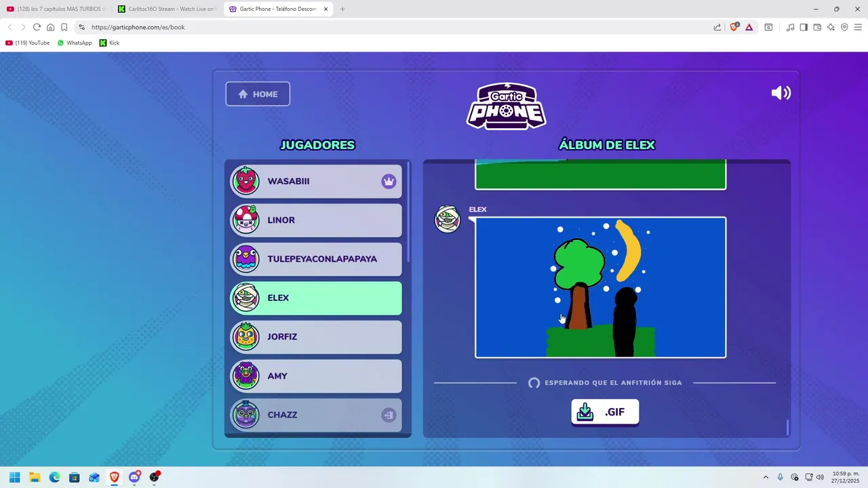Viewport: 868px width, 488px height.
Task: Switch to the YouTube 'los 7 capítulos' tab
Action: pyautogui.click(x=56, y=9)
